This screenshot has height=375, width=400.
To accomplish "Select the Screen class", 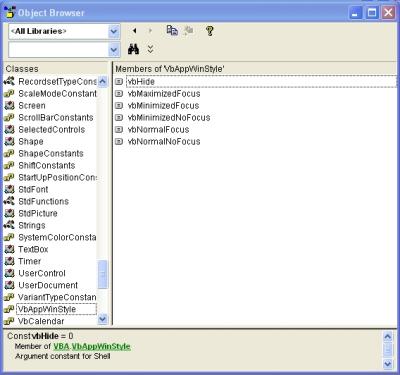I will [32, 105].
